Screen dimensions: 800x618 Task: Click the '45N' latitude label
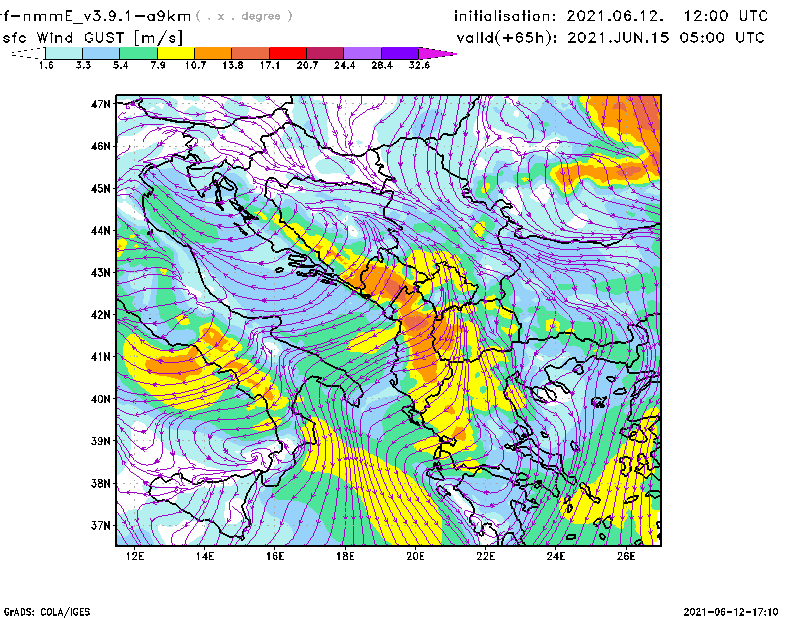[x=101, y=188]
